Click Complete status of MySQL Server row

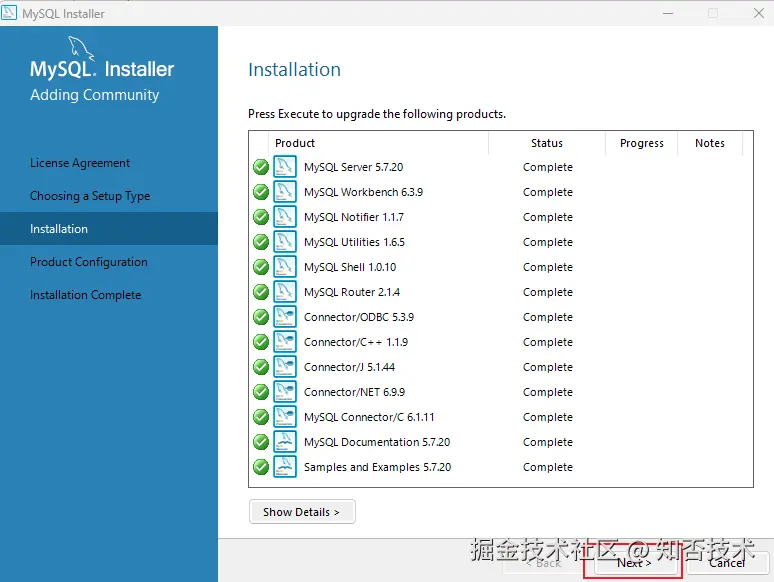[548, 167]
